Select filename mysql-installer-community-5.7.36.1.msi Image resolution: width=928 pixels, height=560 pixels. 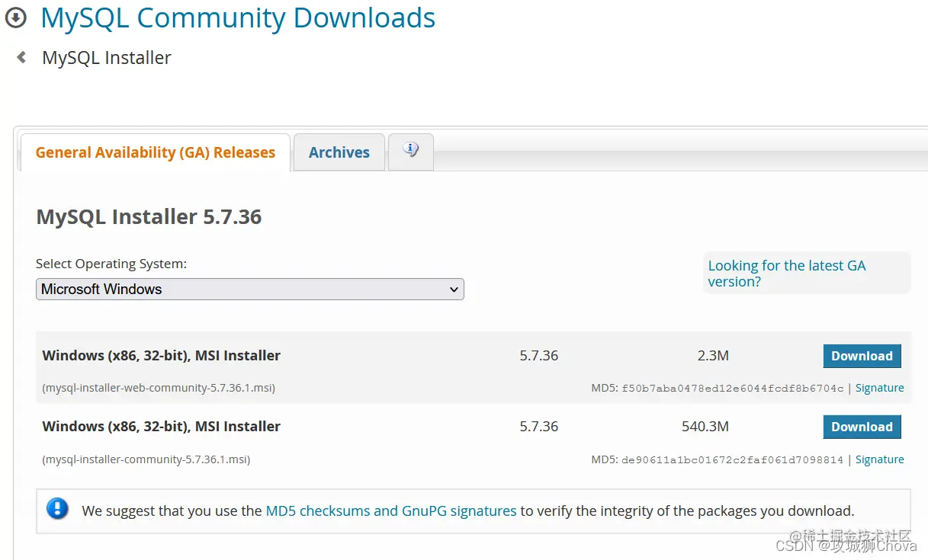[x=146, y=459]
